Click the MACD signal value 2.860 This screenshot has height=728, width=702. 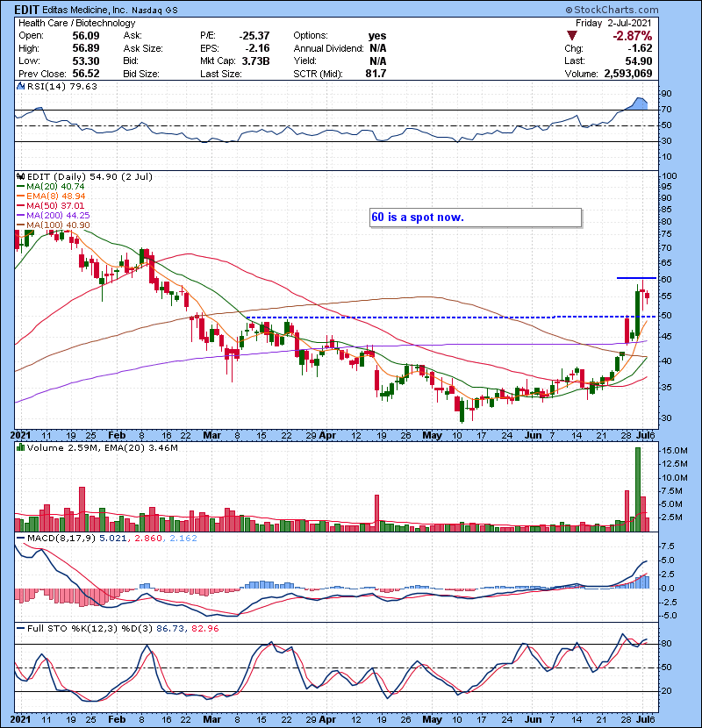point(147,539)
